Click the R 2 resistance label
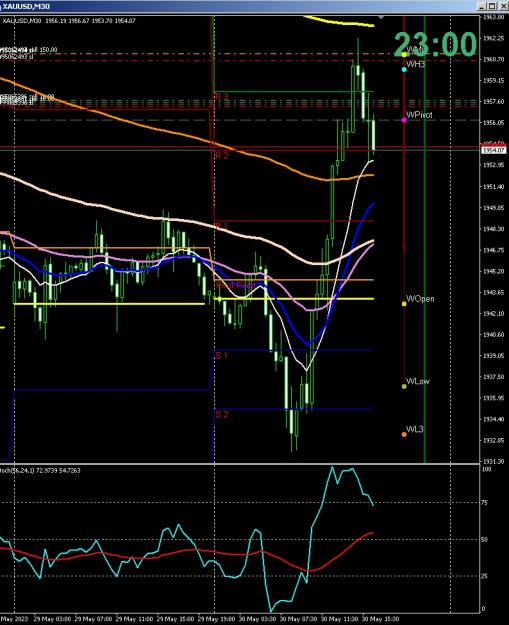This screenshot has width=509, height=625. pyautogui.click(x=222, y=156)
